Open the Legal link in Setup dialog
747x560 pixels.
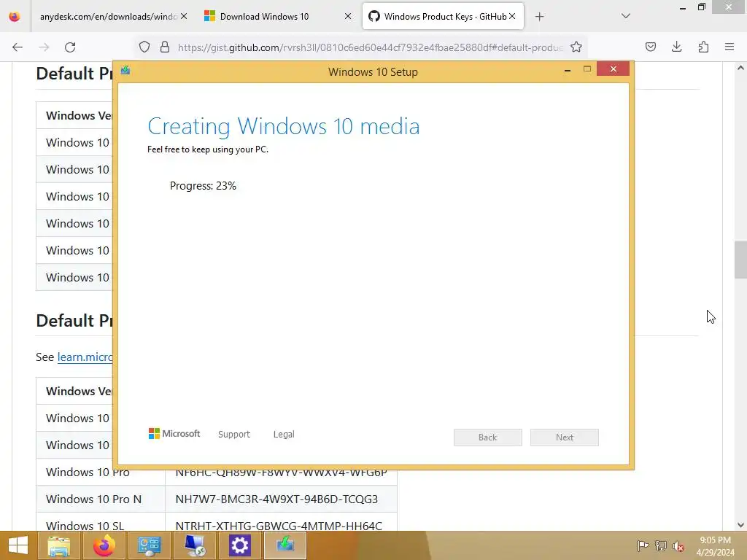click(x=284, y=435)
